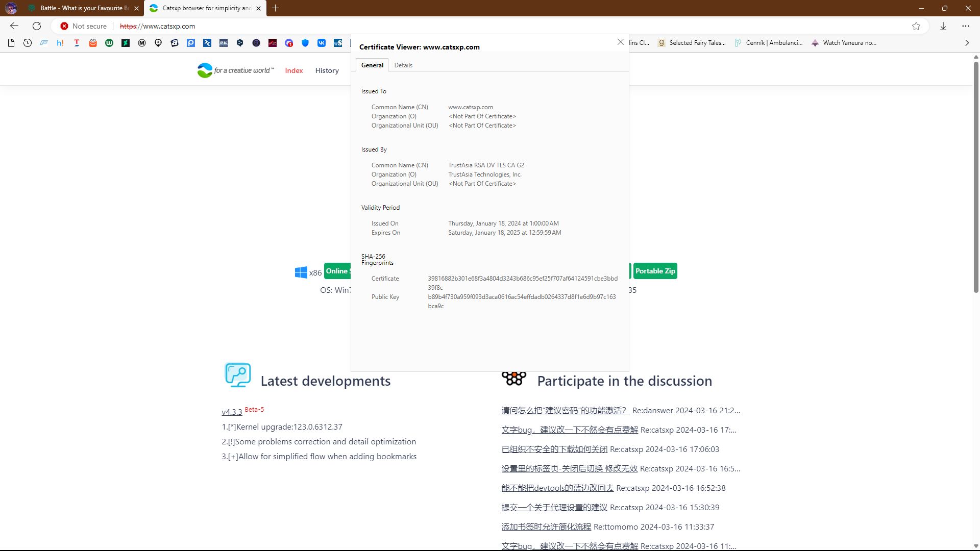Open the VK bookmark icon
This screenshot has width=980, height=551.
click(x=322, y=43)
